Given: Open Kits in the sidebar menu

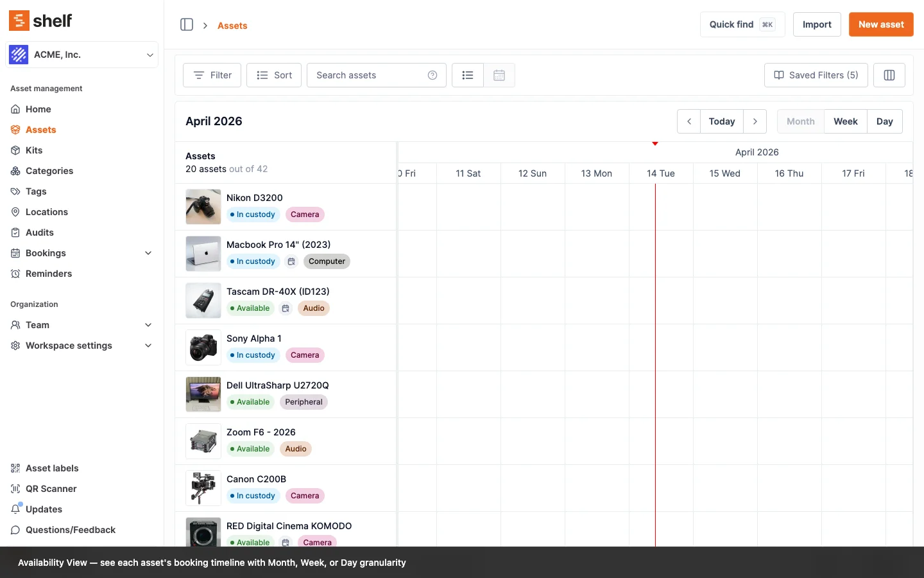Looking at the screenshot, I should click(34, 150).
